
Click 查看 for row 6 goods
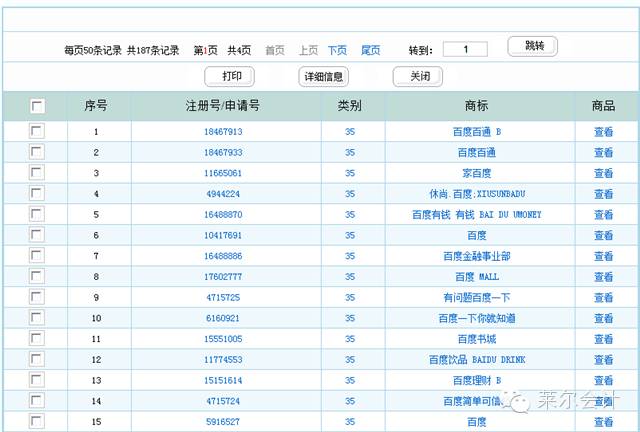coord(604,236)
